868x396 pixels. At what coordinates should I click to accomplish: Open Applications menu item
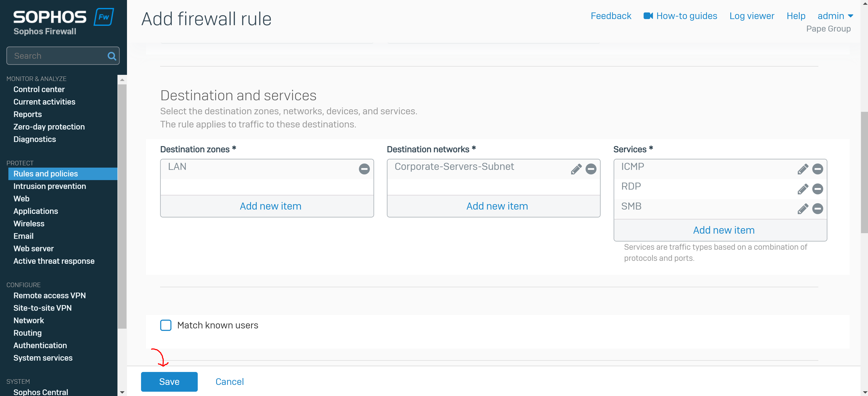(x=36, y=211)
